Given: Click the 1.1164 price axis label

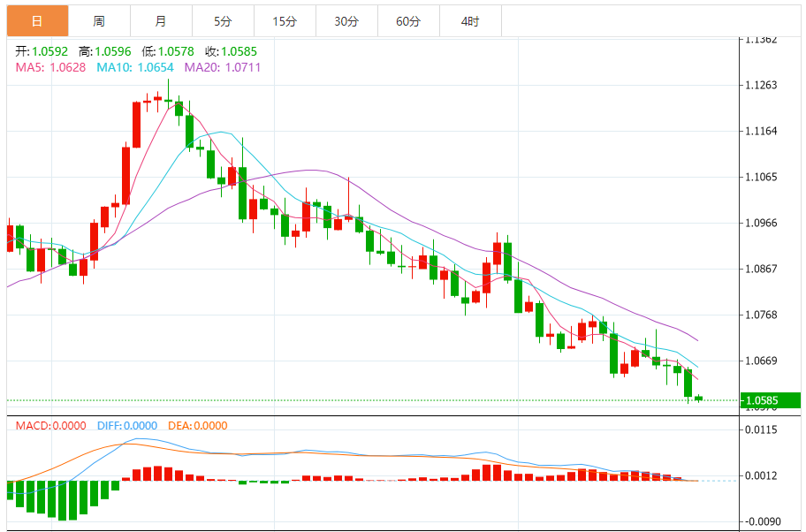Looking at the screenshot, I should pyautogui.click(x=761, y=131).
